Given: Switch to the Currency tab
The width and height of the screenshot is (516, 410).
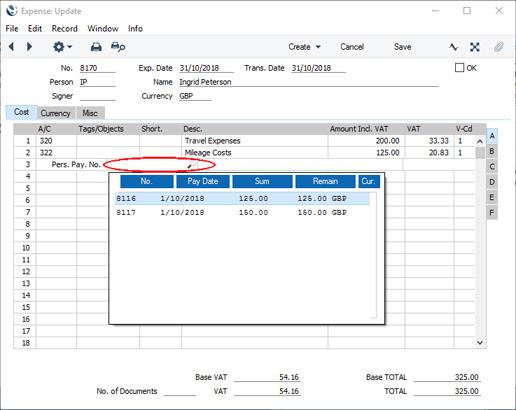Looking at the screenshot, I should (x=55, y=113).
